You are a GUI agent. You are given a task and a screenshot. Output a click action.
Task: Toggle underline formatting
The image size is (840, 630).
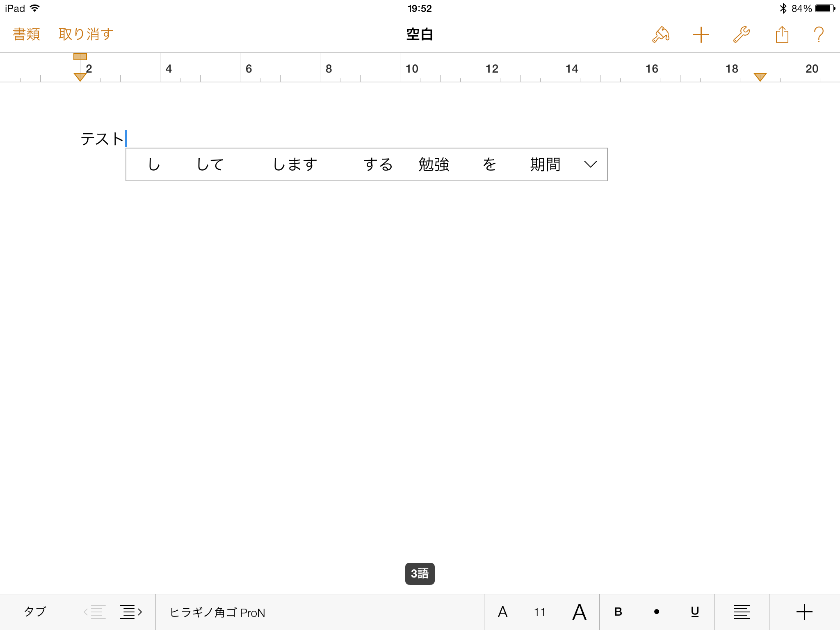point(695,612)
